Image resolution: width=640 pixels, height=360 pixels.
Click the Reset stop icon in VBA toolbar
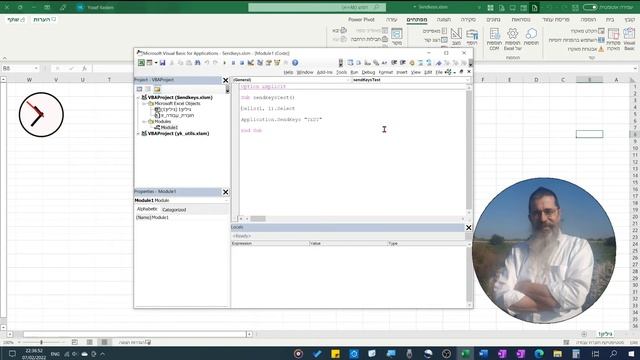click(x=242, y=63)
